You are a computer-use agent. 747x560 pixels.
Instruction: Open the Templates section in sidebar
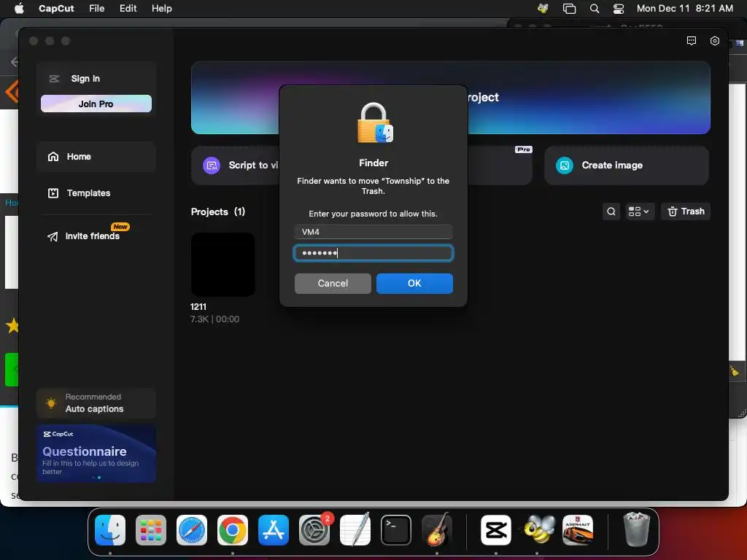click(96, 192)
